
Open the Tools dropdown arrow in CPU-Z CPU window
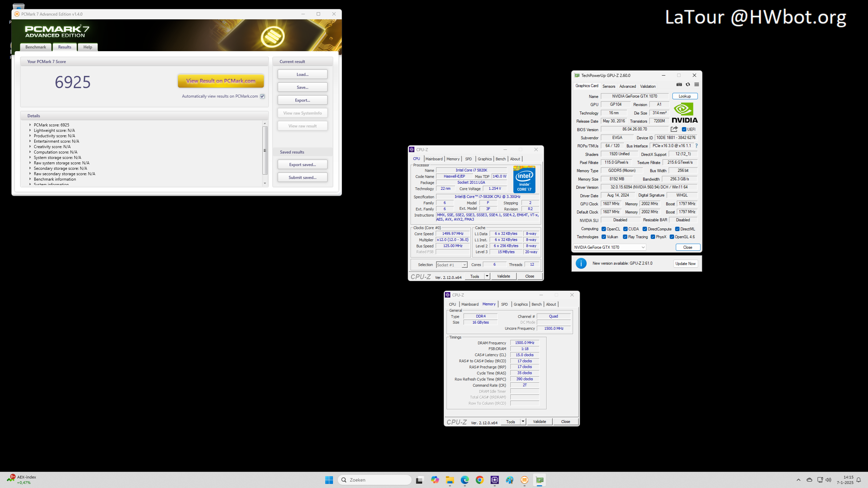point(487,276)
